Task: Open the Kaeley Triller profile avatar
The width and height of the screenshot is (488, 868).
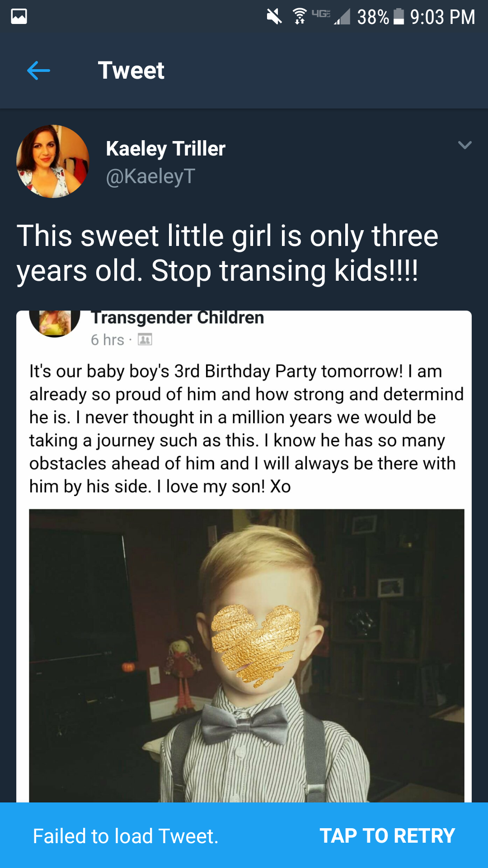Action: (x=53, y=161)
